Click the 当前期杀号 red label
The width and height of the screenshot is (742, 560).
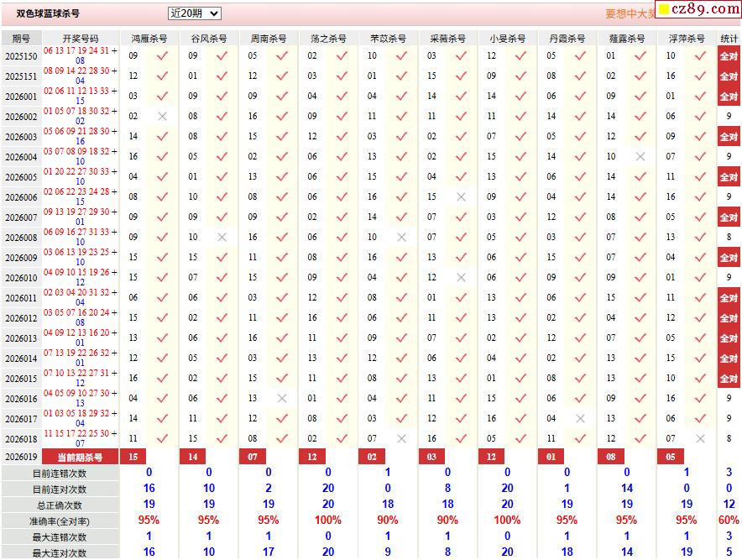[x=81, y=458]
